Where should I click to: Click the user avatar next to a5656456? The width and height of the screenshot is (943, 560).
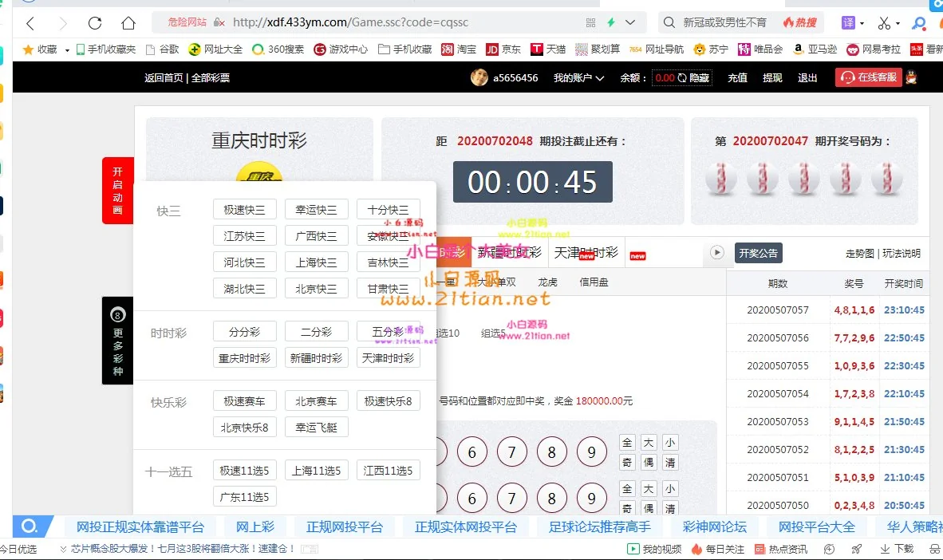coord(479,77)
